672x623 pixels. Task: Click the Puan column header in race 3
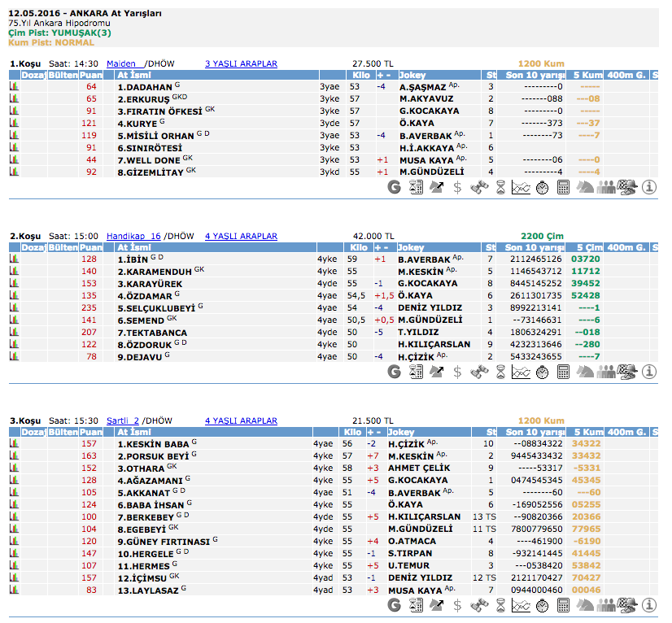(x=91, y=432)
